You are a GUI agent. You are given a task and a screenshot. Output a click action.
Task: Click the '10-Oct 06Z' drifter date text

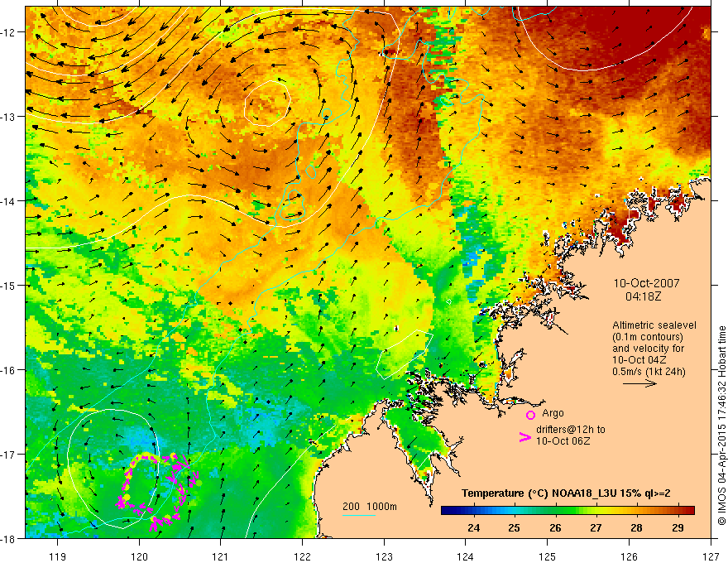click(x=563, y=441)
